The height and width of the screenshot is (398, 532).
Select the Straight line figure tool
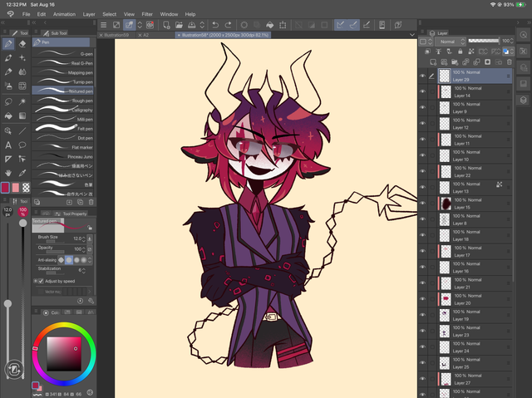[22, 130]
